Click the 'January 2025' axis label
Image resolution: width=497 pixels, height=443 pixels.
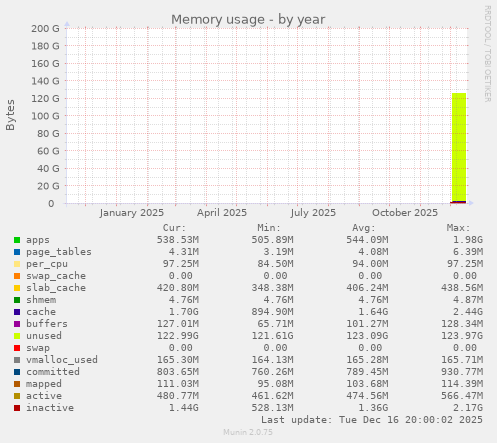[x=132, y=213]
